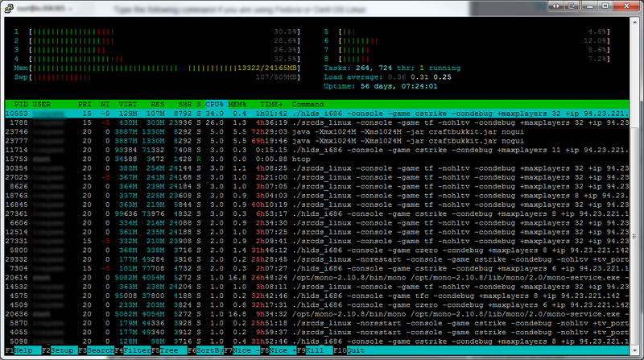The width and height of the screenshot is (644, 360).
Task: Select process row with PID 14532
Action: pyautogui.click(x=317, y=287)
